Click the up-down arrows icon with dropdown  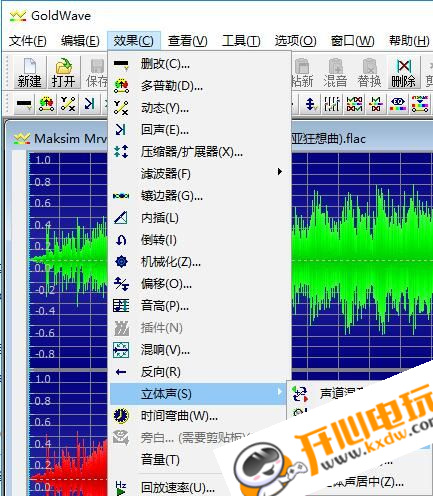point(311,104)
